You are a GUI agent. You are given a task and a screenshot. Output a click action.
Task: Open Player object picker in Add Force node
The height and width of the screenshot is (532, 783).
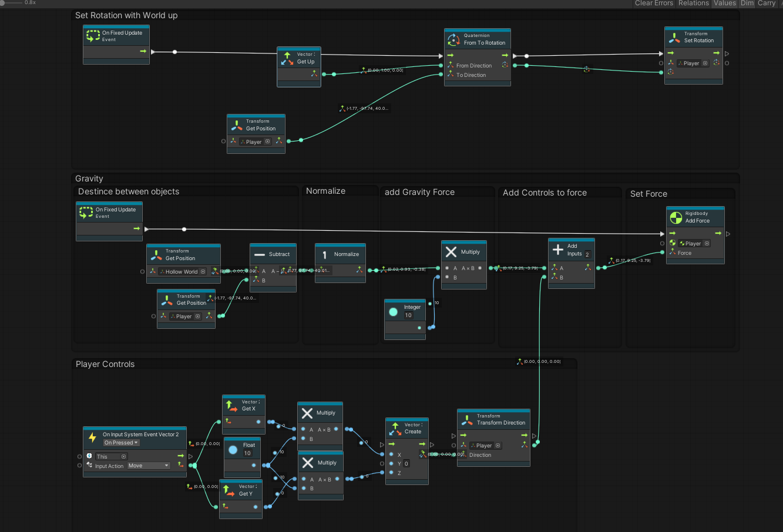click(707, 244)
